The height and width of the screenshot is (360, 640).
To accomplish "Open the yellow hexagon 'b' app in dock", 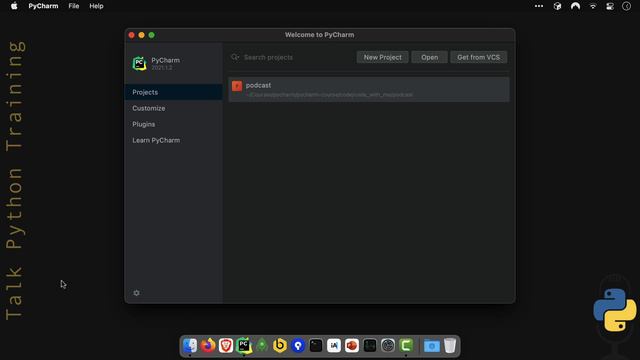I will point(280,345).
